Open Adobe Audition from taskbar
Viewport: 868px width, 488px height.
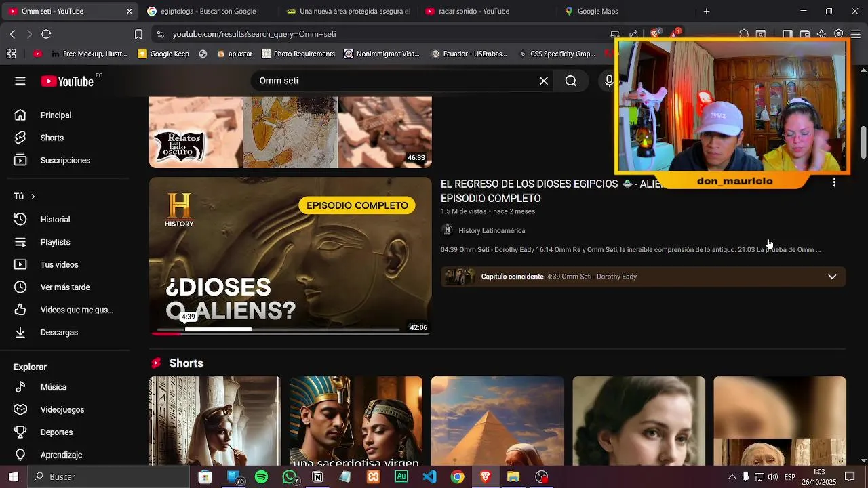click(401, 477)
